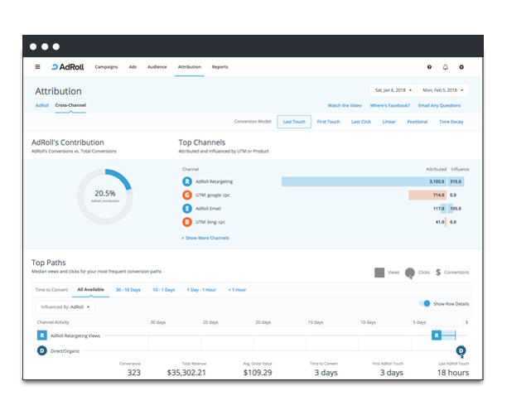Select the Linear conversion model

(x=389, y=122)
